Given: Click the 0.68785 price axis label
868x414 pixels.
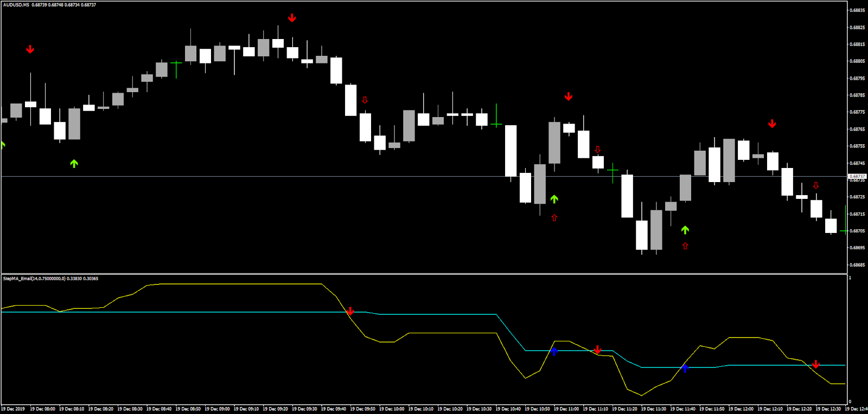Looking at the screenshot, I should point(857,95).
